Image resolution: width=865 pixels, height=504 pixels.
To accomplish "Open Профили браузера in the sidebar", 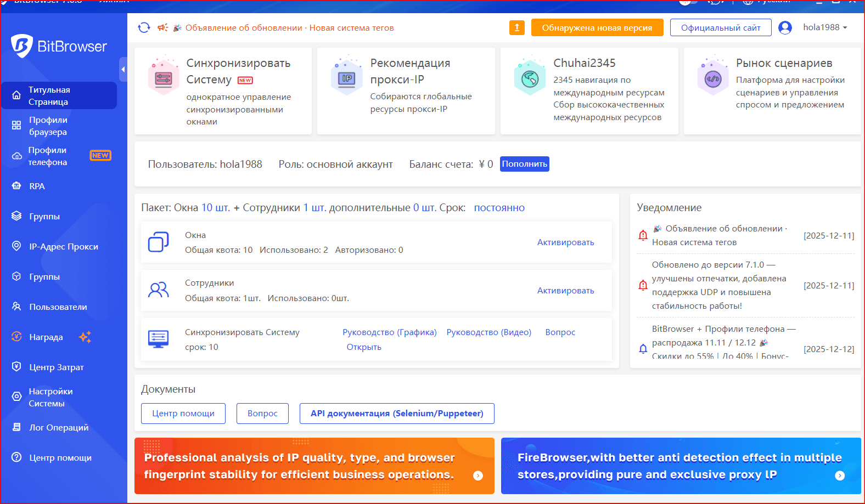I will (x=48, y=126).
